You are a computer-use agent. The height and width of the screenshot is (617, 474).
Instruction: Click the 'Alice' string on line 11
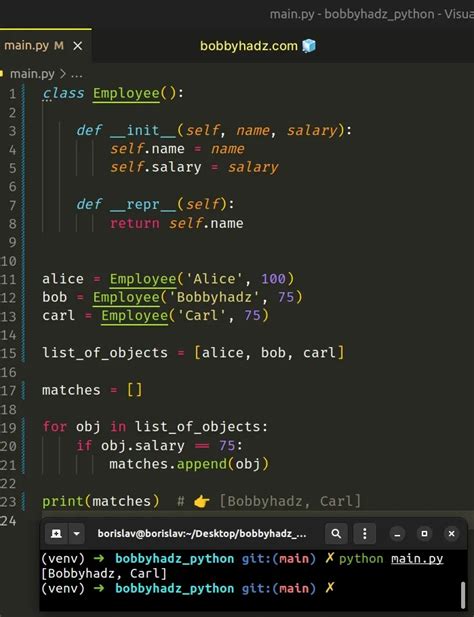pos(214,279)
